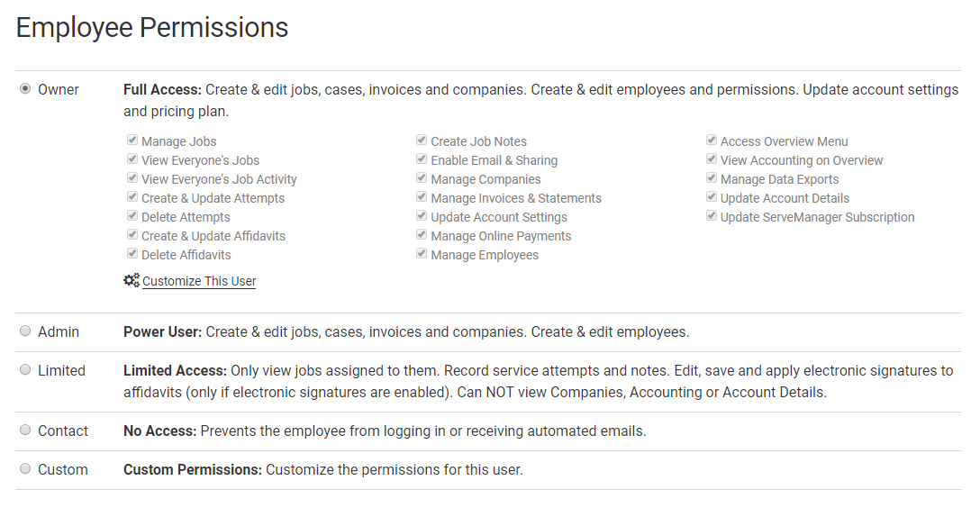Toggle the Manage Jobs checkbox
Image resolution: width=980 pixels, height=526 pixels.
pyautogui.click(x=132, y=140)
